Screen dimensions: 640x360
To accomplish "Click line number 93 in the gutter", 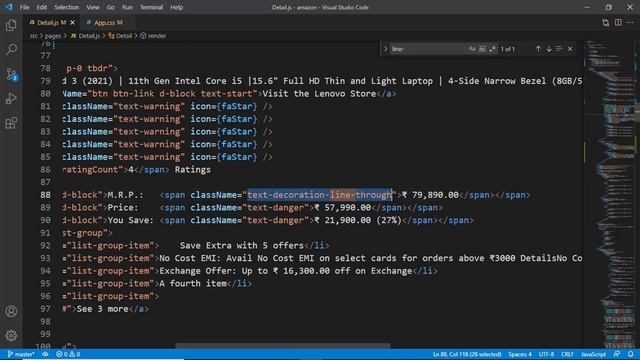I will tap(46, 258).
